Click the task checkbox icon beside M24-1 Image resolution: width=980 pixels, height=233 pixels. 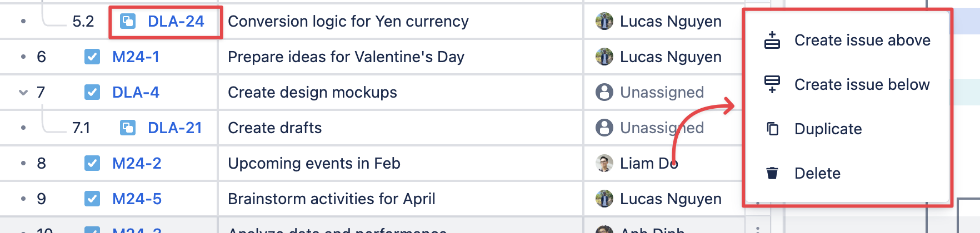click(92, 57)
